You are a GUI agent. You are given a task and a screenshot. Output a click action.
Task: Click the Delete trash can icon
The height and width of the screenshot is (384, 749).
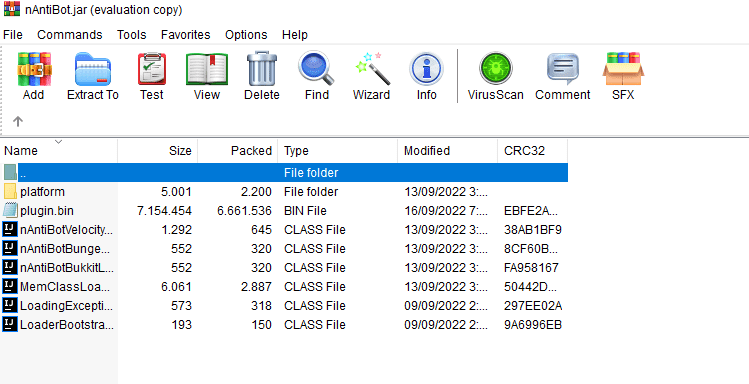click(x=262, y=69)
